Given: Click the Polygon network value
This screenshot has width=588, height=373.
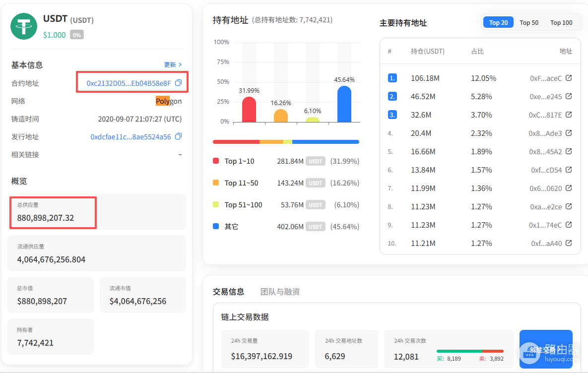Looking at the screenshot, I should pyautogui.click(x=169, y=101).
